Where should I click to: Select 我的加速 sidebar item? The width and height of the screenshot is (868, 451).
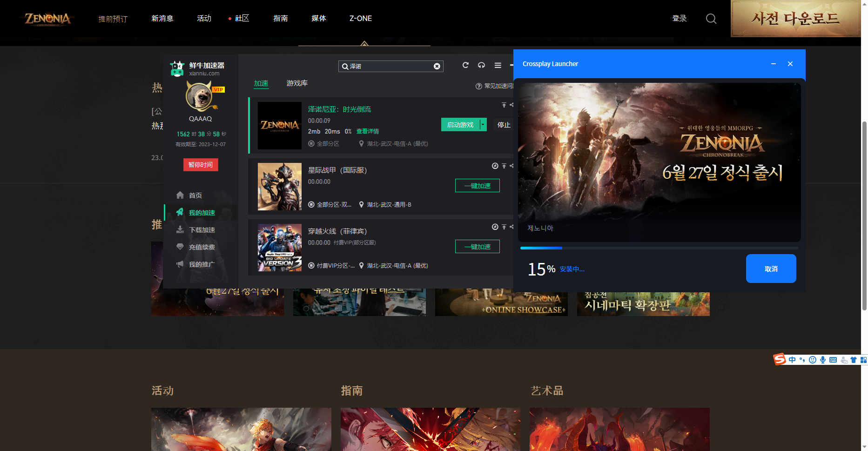(x=202, y=213)
